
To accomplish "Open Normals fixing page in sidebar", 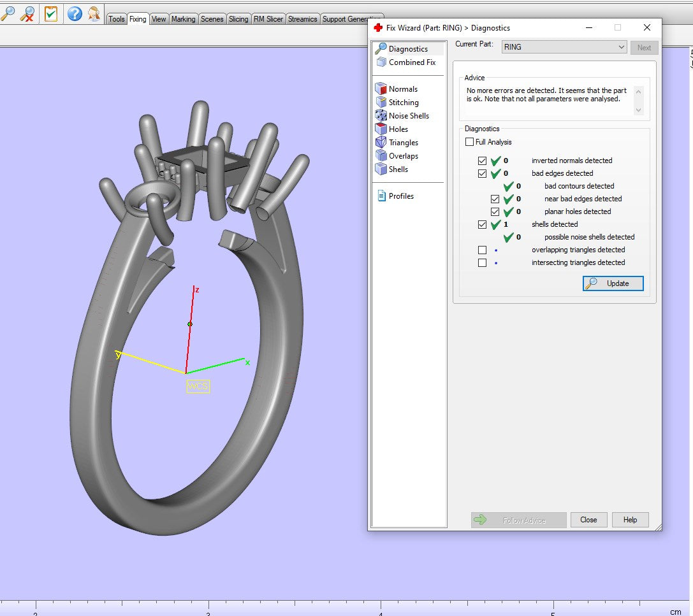I will [402, 89].
